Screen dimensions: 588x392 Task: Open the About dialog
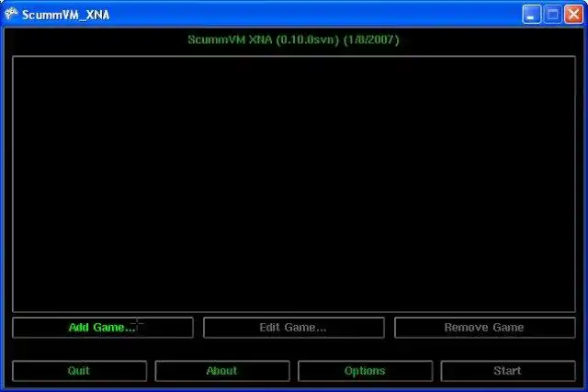click(222, 371)
